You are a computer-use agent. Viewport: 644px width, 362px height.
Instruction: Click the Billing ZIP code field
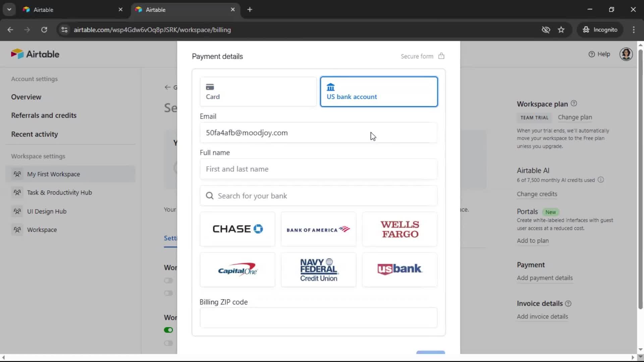(318, 318)
